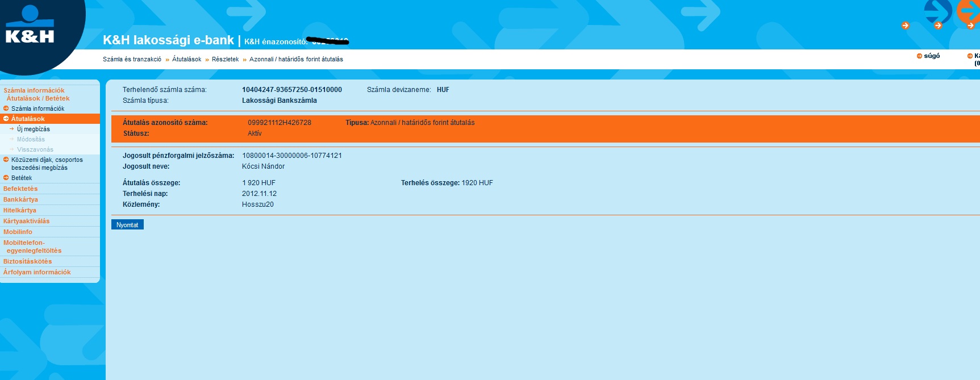
Task: Open the Mobilinfo menu item
Action: pyautogui.click(x=18, y=232)
